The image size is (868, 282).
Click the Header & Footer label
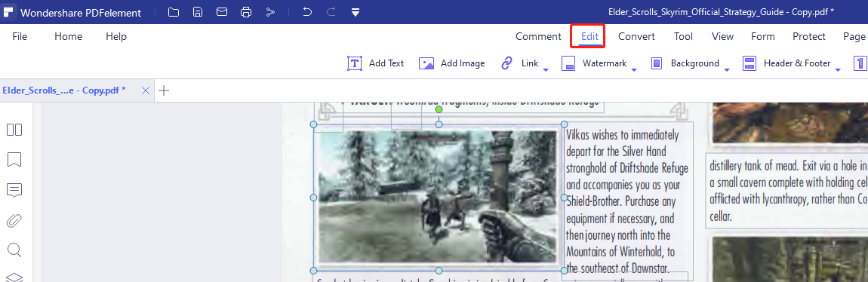[797, 63]
